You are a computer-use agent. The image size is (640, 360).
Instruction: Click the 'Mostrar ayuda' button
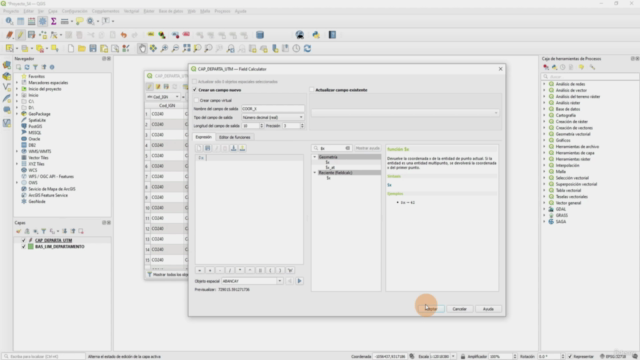pyautogui.click(x=367, y=148)
